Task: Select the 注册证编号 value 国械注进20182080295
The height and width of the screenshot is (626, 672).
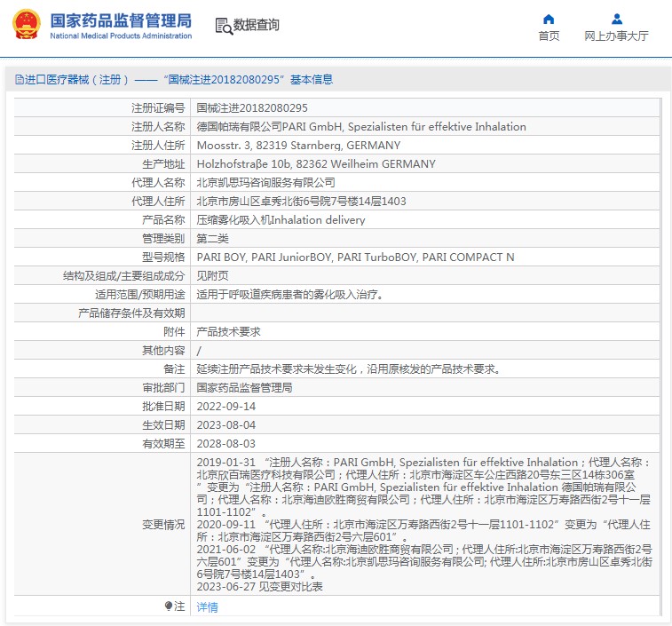Action: coord(251,107)
